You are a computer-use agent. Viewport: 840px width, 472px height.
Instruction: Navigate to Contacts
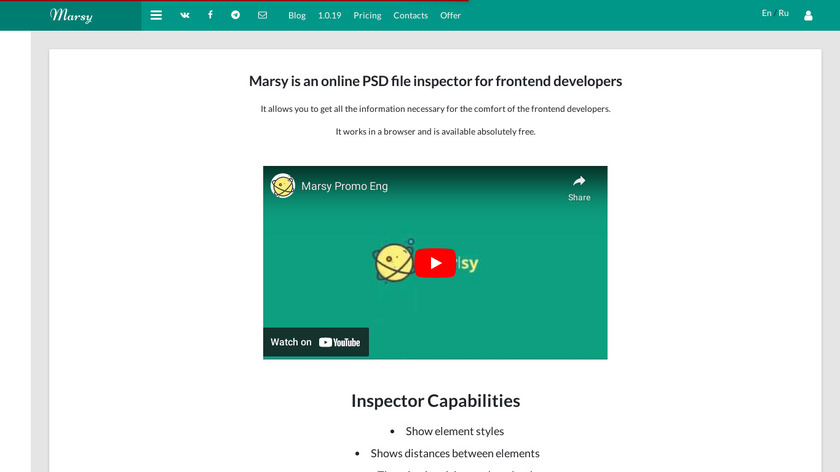point(410,16)
